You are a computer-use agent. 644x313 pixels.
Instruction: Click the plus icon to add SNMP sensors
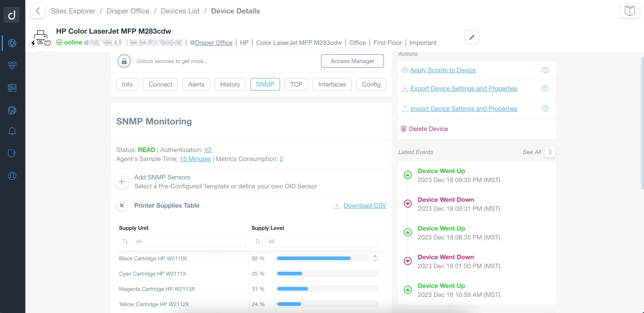click(122, 182)
